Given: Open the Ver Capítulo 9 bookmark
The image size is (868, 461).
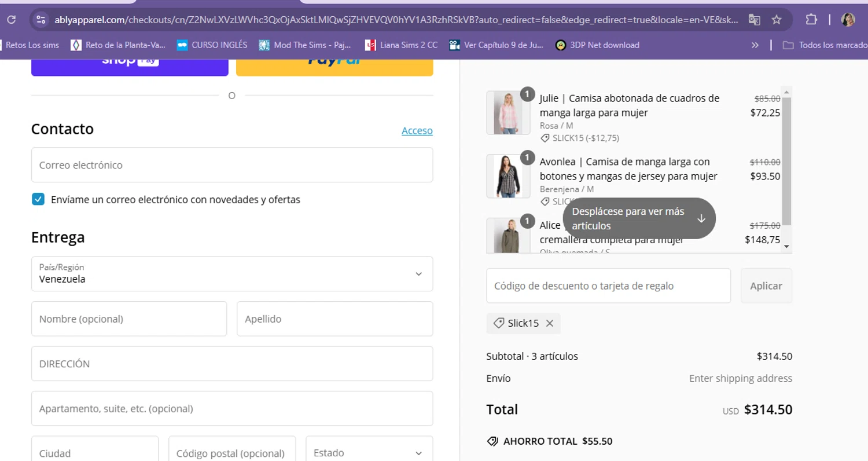Looking at the screenshot, I should point(496,45).
